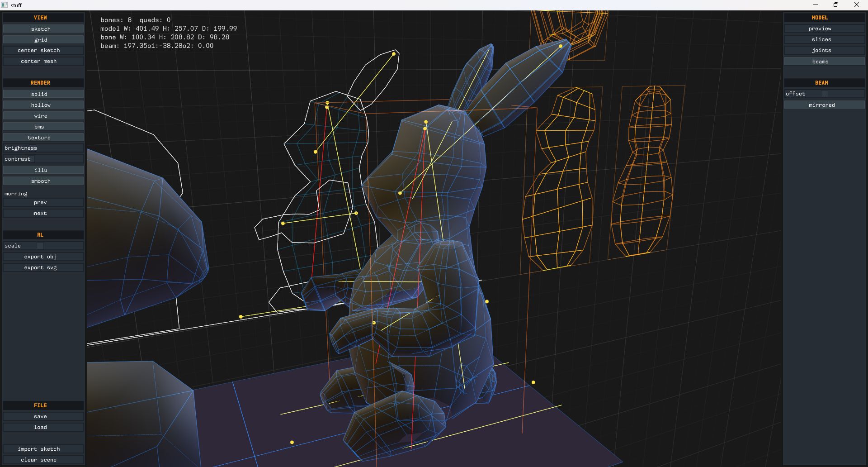868x467 pixels.
Task: Open the model preview
Action: pos(824,29)
